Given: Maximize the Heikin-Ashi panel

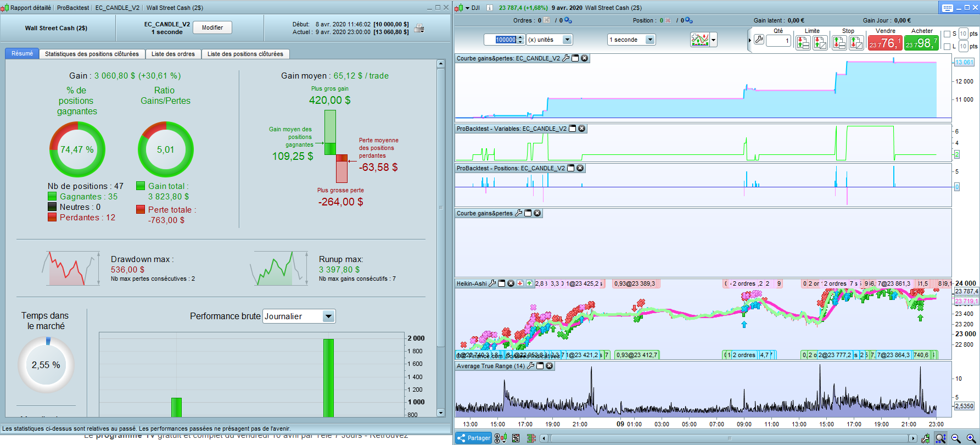Looking at the screenshot, I should [501, 283].
